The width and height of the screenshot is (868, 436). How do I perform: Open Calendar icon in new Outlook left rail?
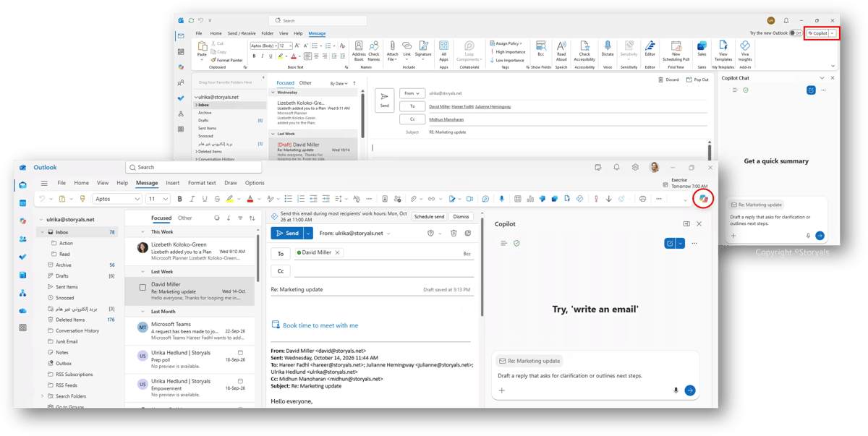point(23,203)
